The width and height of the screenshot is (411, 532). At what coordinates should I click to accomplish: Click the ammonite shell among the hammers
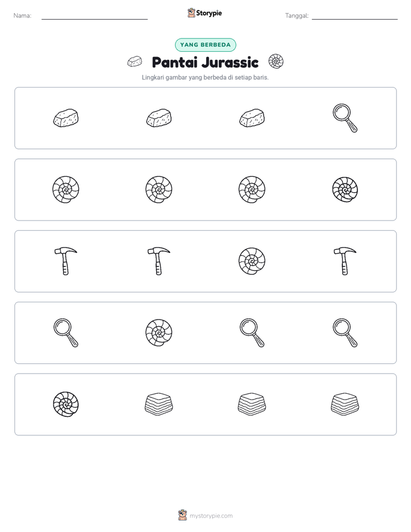click(252, 261)
